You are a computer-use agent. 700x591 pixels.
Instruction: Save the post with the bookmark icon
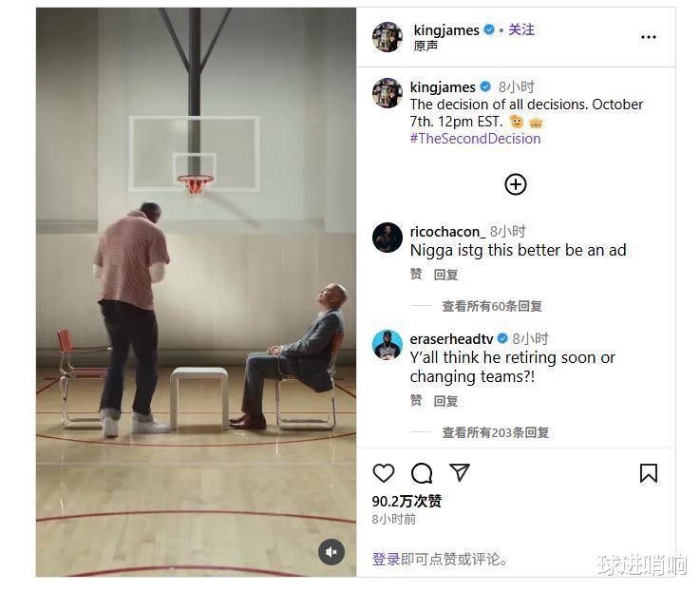tap(649, 473)
